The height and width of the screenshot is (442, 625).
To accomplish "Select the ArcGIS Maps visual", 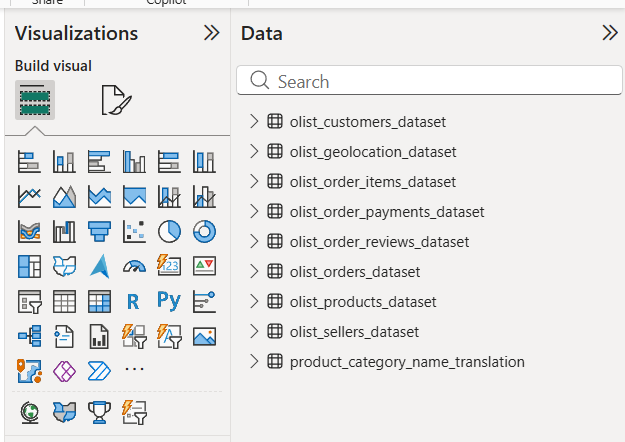I will pyautogui.click(x=29, y=371).
